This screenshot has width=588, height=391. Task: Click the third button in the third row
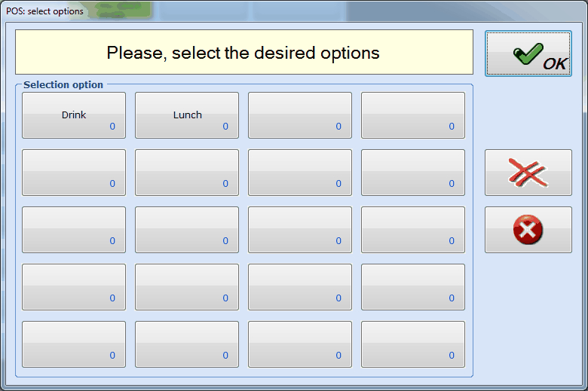tap(300, 230)
